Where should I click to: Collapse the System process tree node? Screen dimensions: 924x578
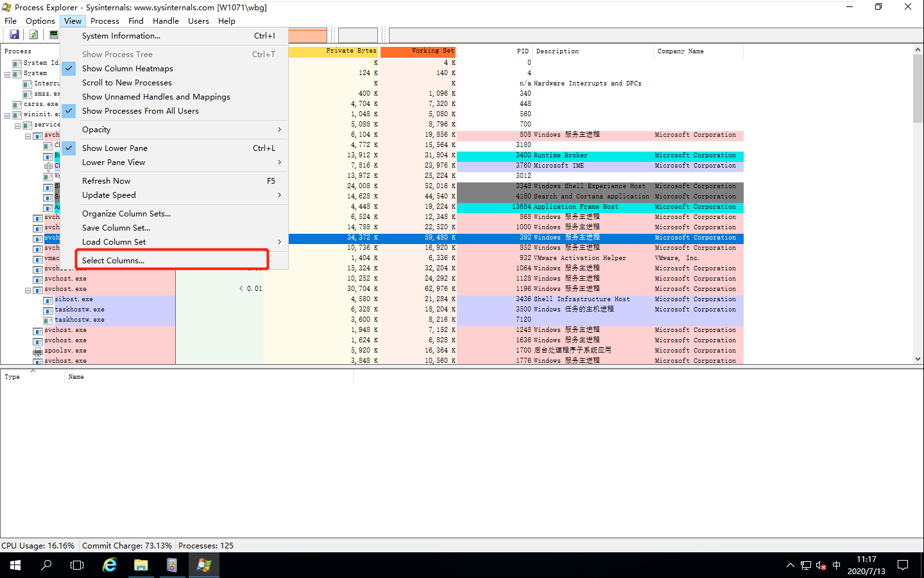tap(7, 74)
